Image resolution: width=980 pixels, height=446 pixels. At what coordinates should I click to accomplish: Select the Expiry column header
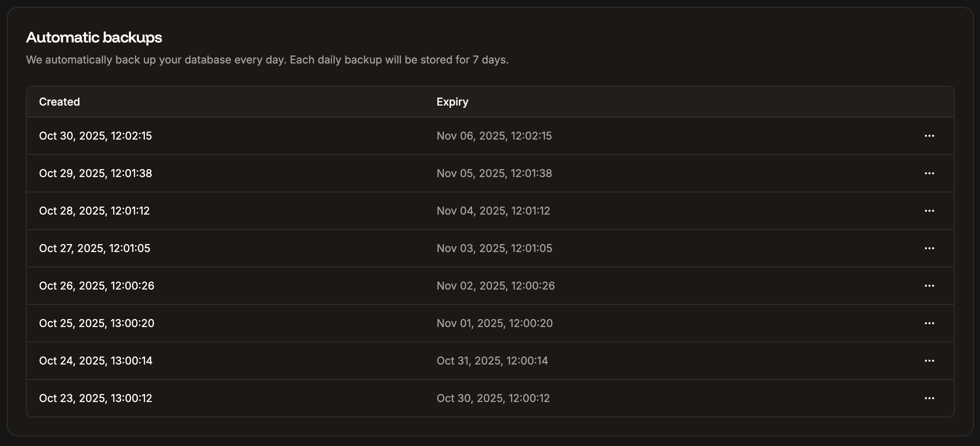(453, 101)
